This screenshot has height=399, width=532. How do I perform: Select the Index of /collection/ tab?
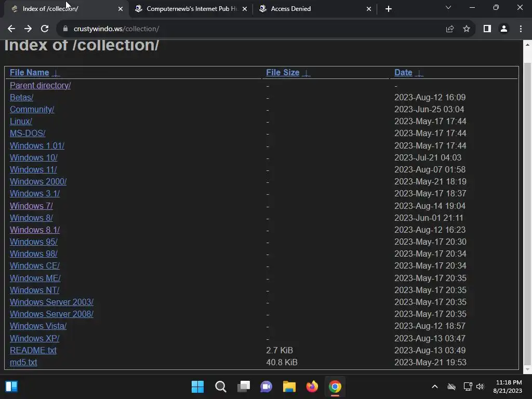[x=66, y=9]
